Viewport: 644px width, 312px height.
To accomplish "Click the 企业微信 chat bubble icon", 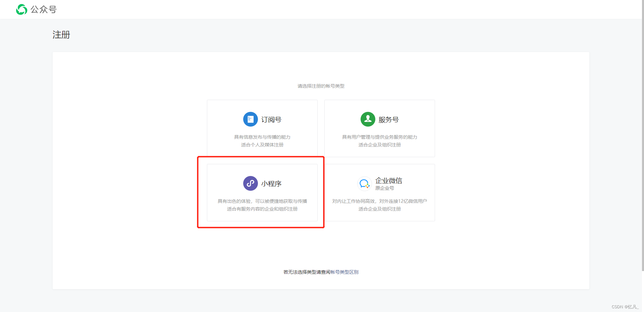I will point(364,184).
